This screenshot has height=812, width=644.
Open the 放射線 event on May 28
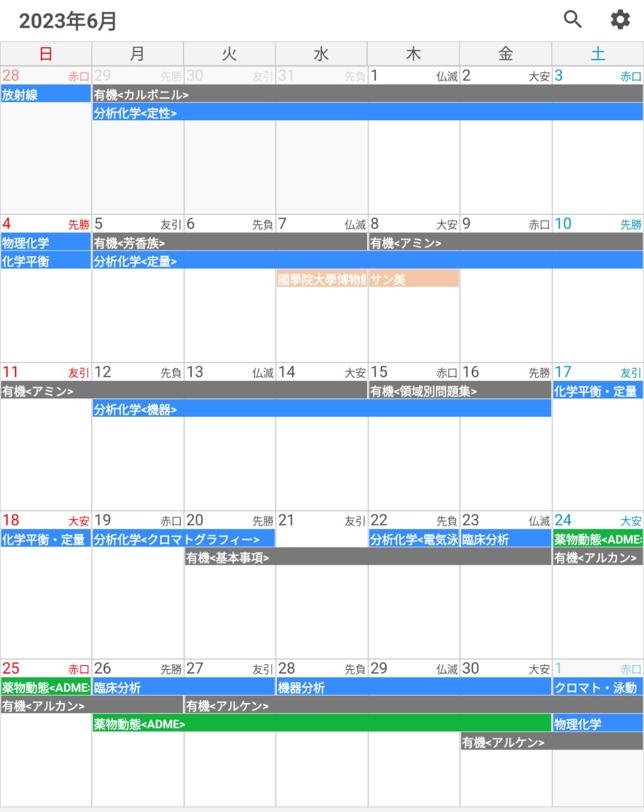point(46,95)
